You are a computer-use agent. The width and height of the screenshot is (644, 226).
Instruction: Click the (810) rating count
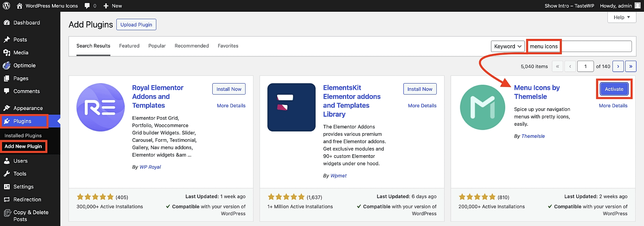[x=503, y=197]
